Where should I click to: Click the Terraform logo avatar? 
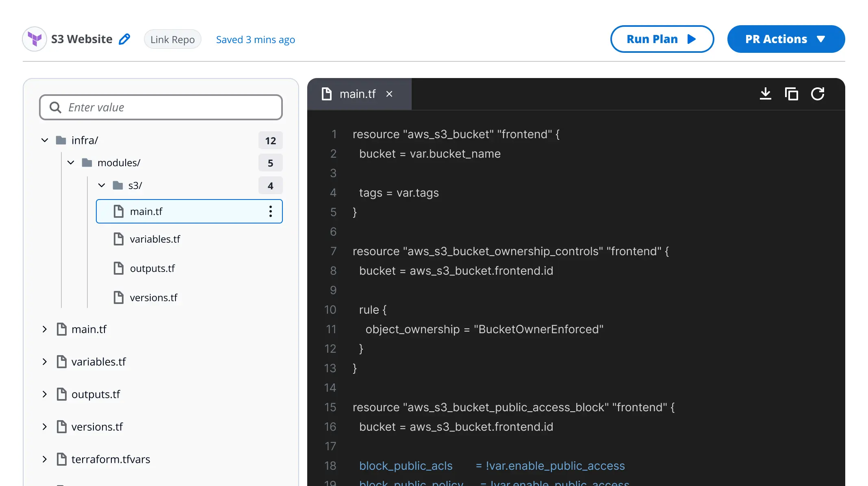click(35, 39)
